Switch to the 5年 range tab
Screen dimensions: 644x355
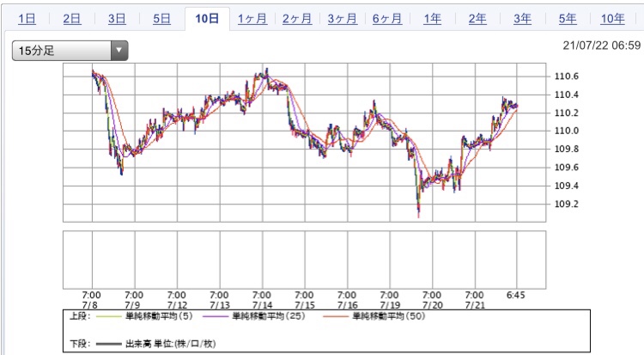[x=568, y=19]
